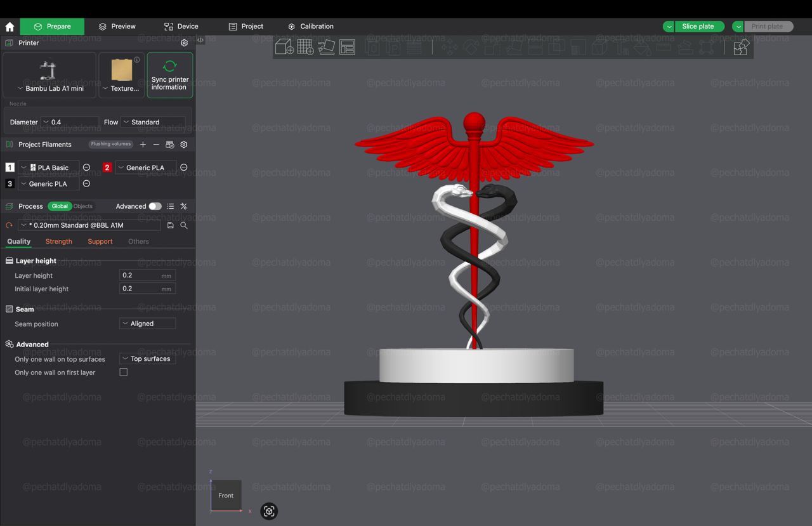Open the Assembly view puzzle icon
Viewport: 812px width, 526px height.
(740, 47)
